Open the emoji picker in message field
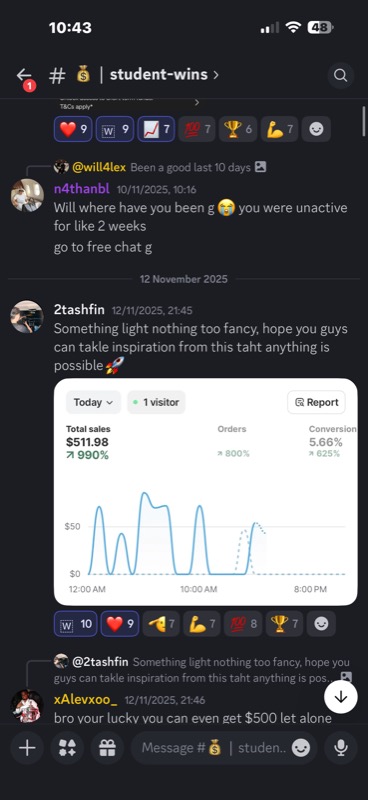The image size is (368, 800). click(x=301, y=748)
